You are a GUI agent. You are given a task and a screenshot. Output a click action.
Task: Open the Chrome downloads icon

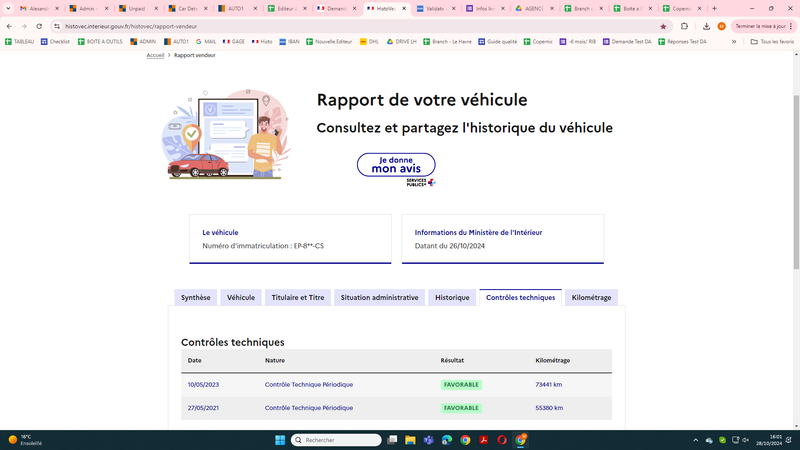706,26
